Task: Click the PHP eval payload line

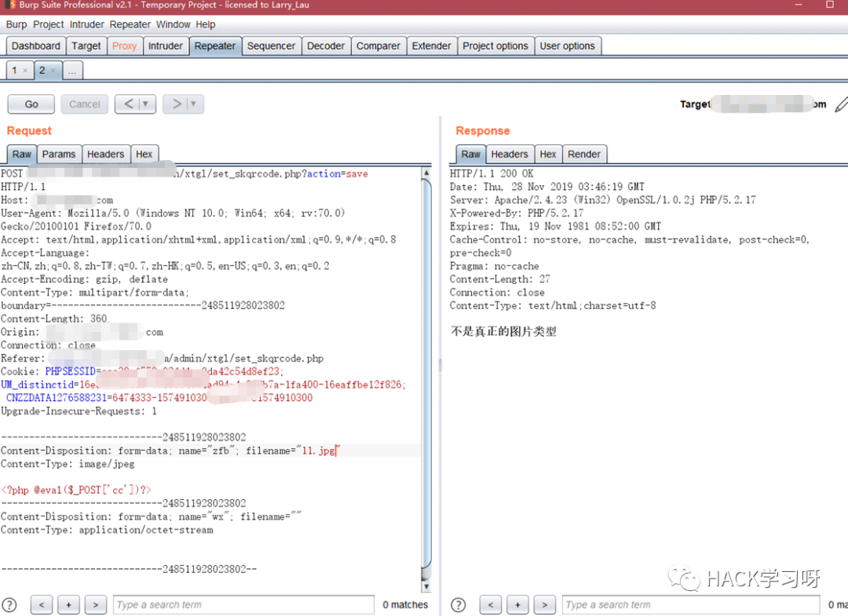Action: pos(76,490)
